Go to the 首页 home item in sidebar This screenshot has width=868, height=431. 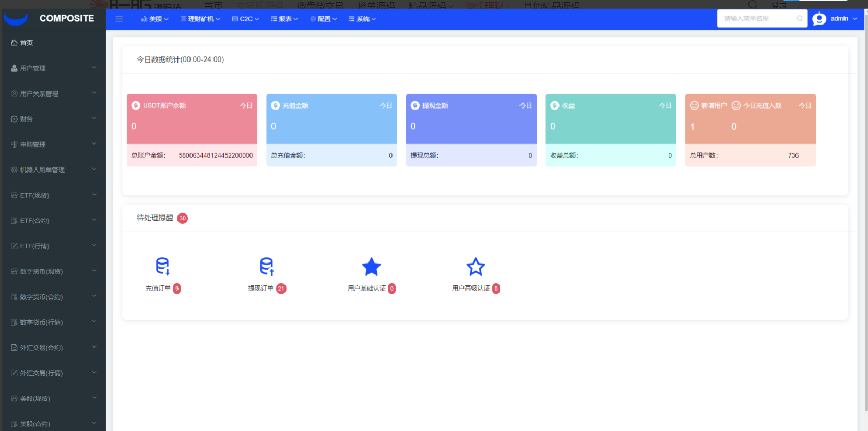(27, 43)
